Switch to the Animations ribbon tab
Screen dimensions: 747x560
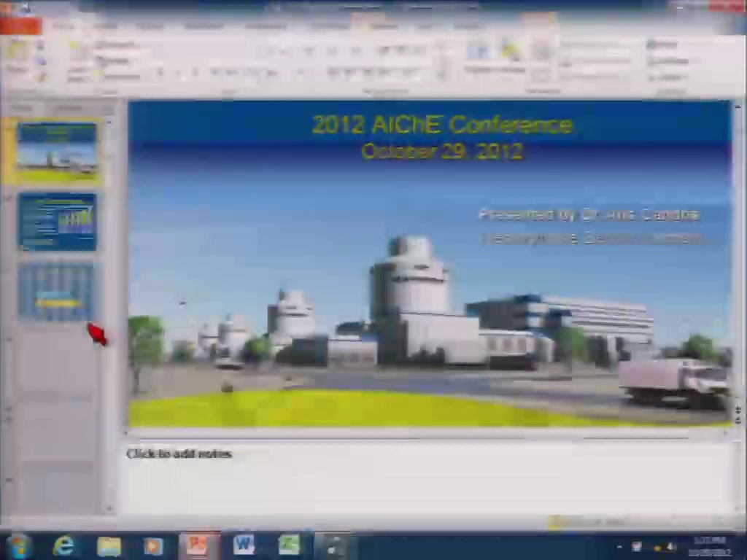coord(266,26)
